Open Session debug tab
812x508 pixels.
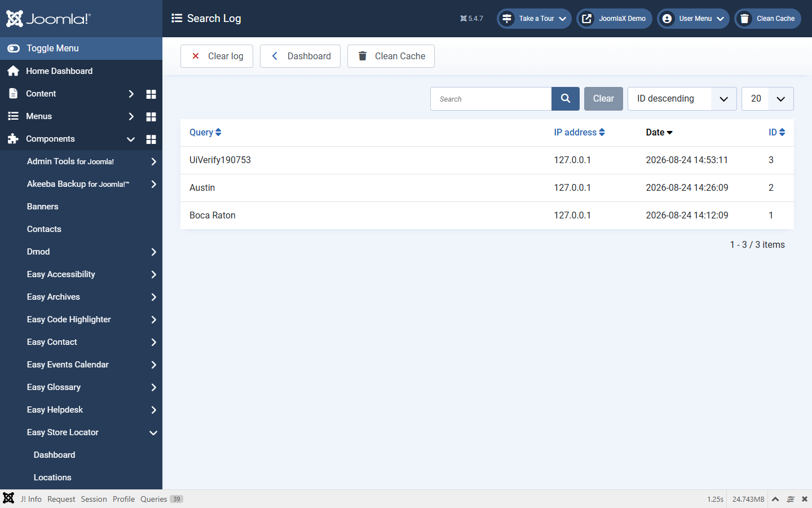click(94, 499)
